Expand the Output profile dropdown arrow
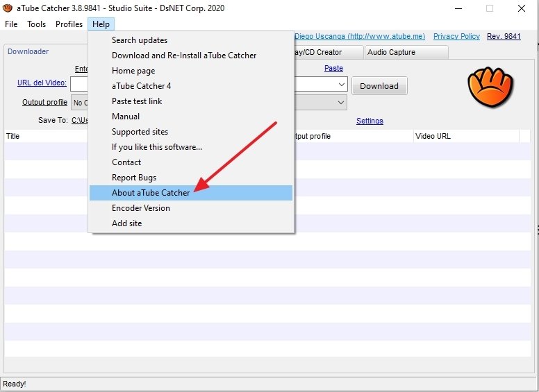Viewport: 539px width, 392px height. coord(340,103)
